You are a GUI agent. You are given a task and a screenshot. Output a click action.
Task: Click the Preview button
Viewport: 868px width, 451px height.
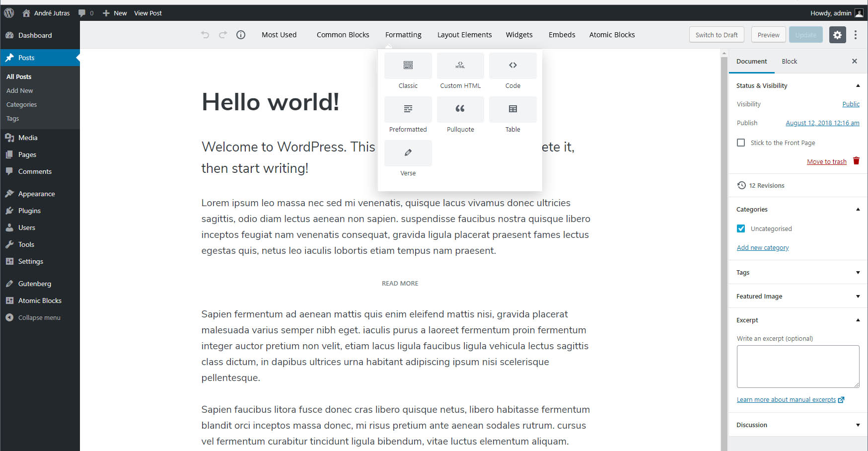click(768, 35)
